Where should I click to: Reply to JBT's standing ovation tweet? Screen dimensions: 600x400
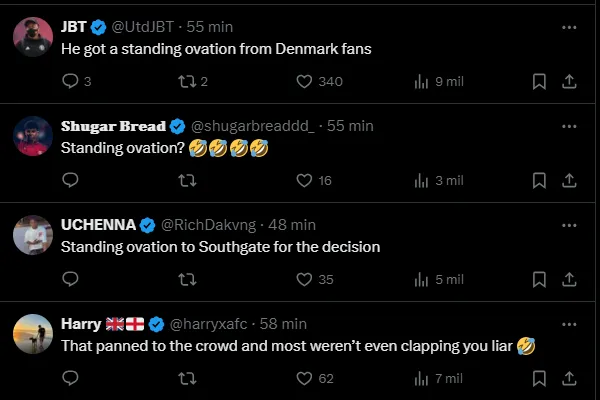[x=70, y=82]
